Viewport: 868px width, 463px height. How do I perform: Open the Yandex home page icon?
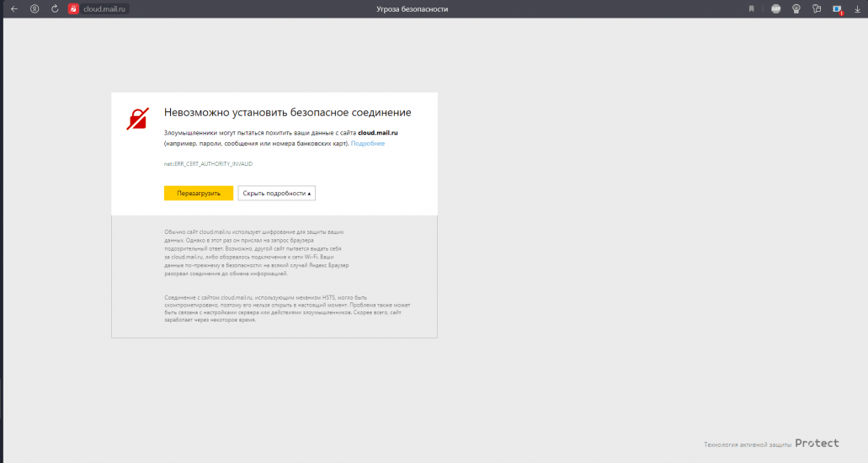pyautogui.click(x=35, y=8)
